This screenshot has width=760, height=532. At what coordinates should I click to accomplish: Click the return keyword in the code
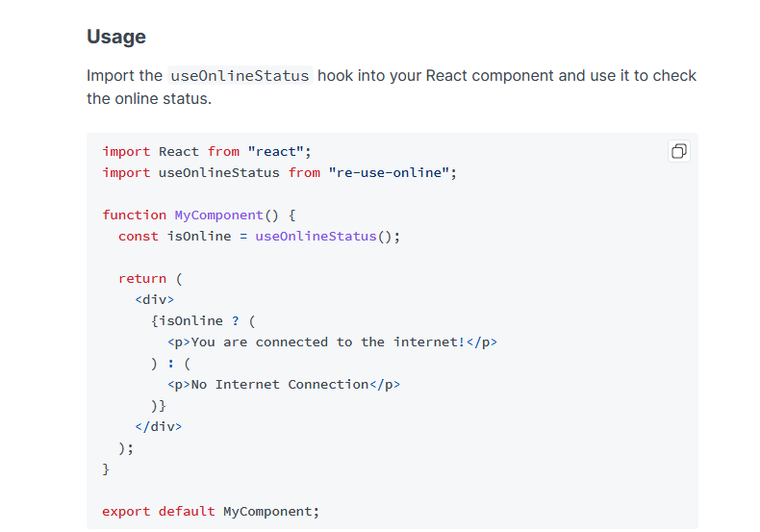coord(142,279)
